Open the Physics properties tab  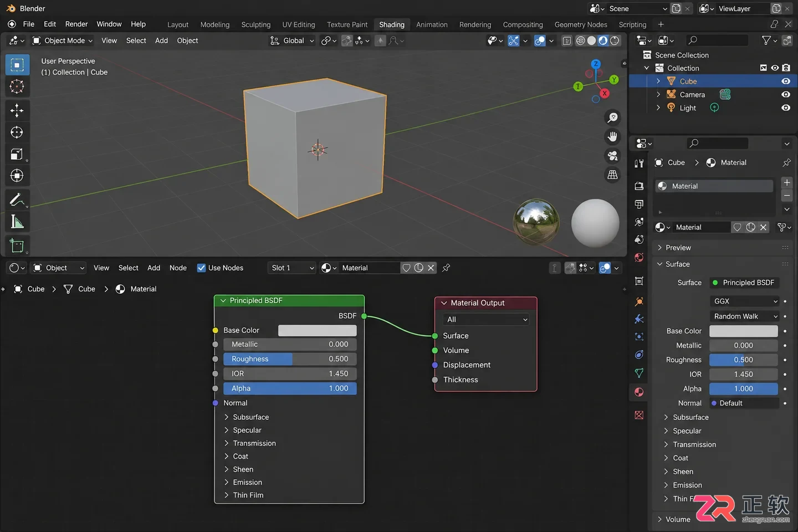point(639,355)
